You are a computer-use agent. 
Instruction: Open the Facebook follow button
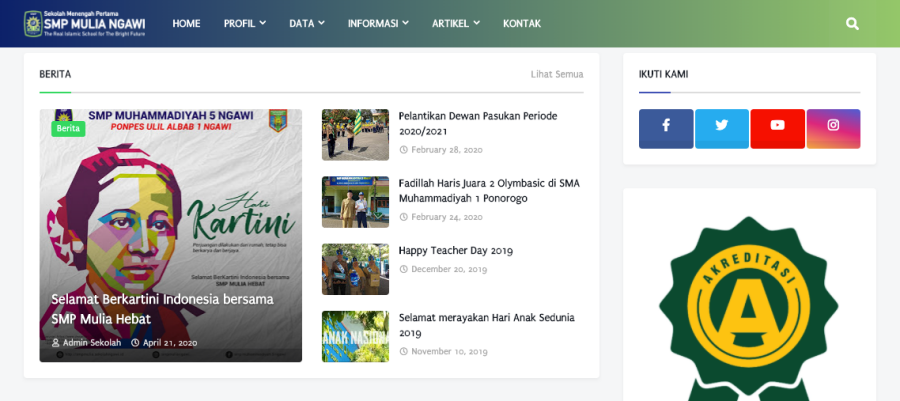pos(666,129)
